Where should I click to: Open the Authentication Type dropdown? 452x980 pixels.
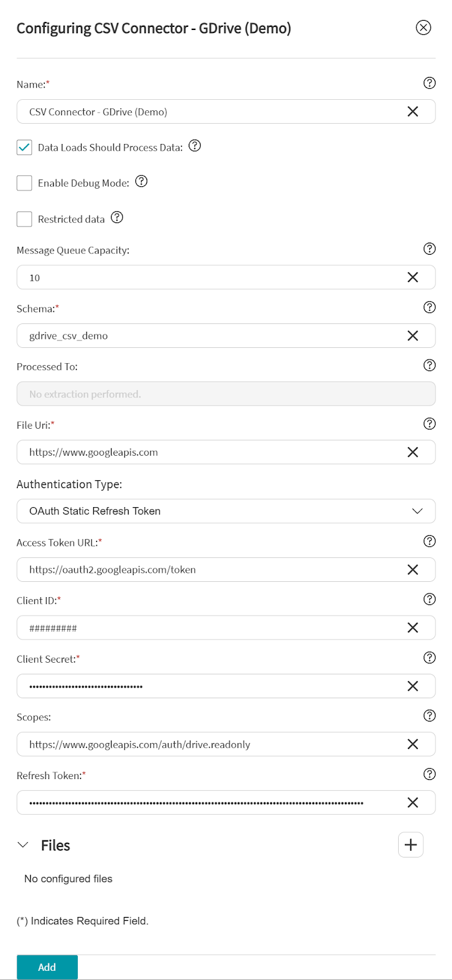click(225, 511)
